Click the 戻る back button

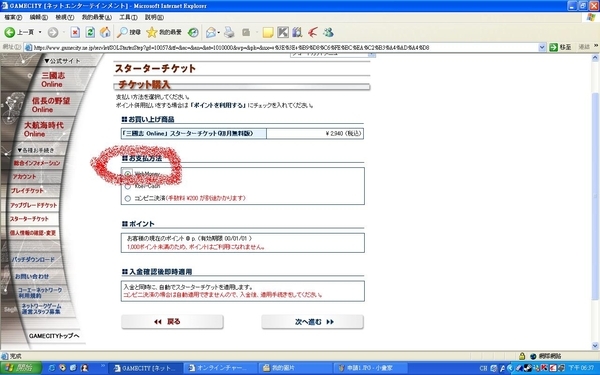tap(172, 322)
